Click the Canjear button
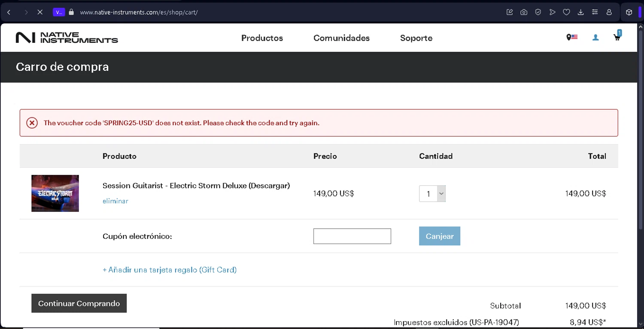 pos(439,236)
